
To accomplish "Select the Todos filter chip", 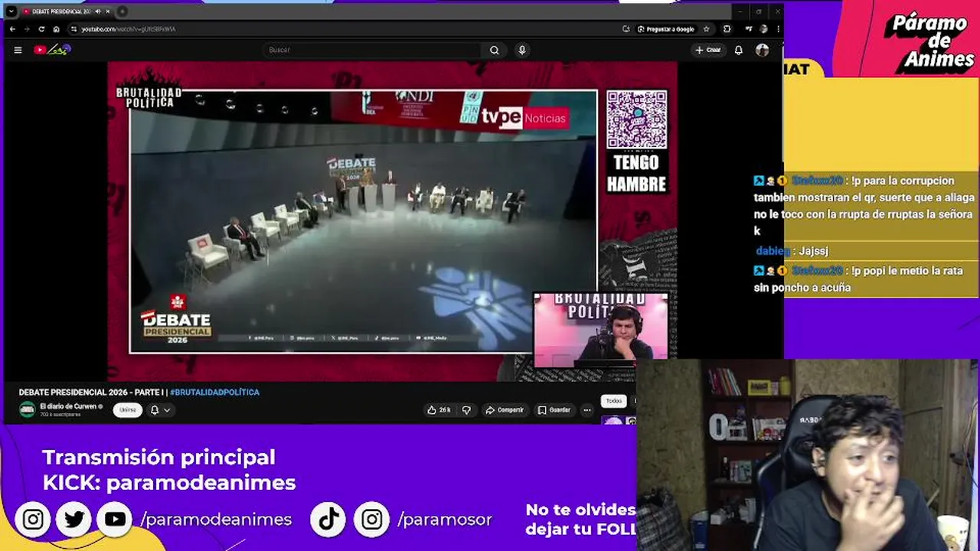I will point(614,401).
